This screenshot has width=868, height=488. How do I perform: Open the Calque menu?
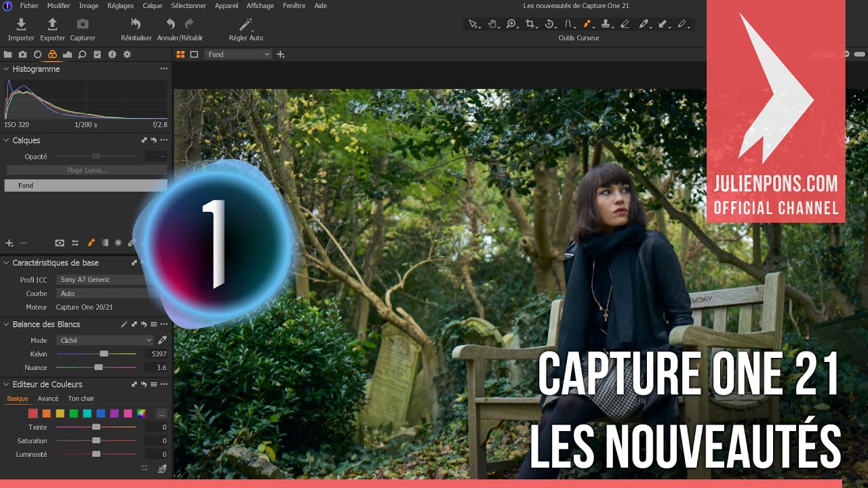(153, 5)
